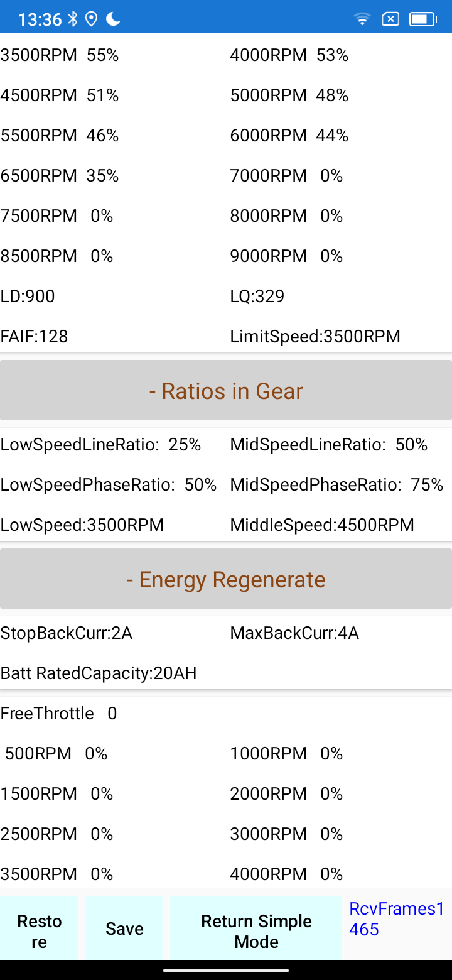452x980 pixels.
Task: Tap the MaxBackCurr 4A setting
Action: [x=294, y=633]
